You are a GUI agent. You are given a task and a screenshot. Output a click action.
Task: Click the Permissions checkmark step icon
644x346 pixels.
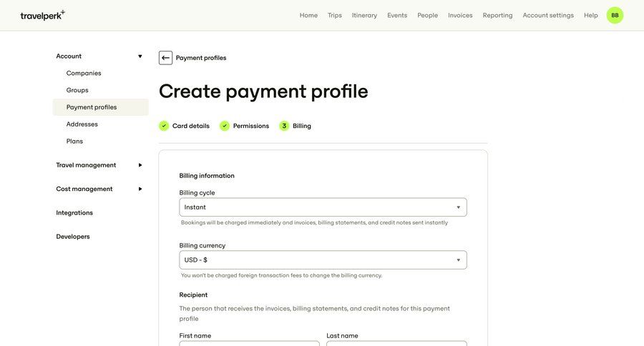click(225, 126)
